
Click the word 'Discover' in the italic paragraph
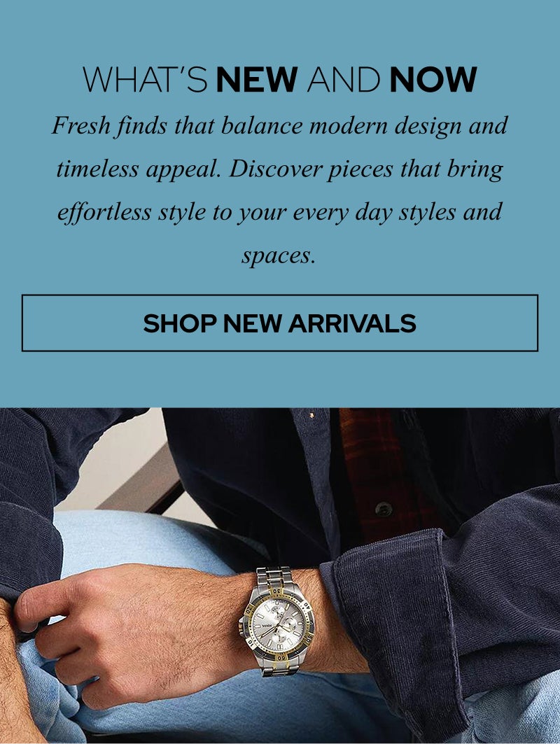[x=276, y=169]
